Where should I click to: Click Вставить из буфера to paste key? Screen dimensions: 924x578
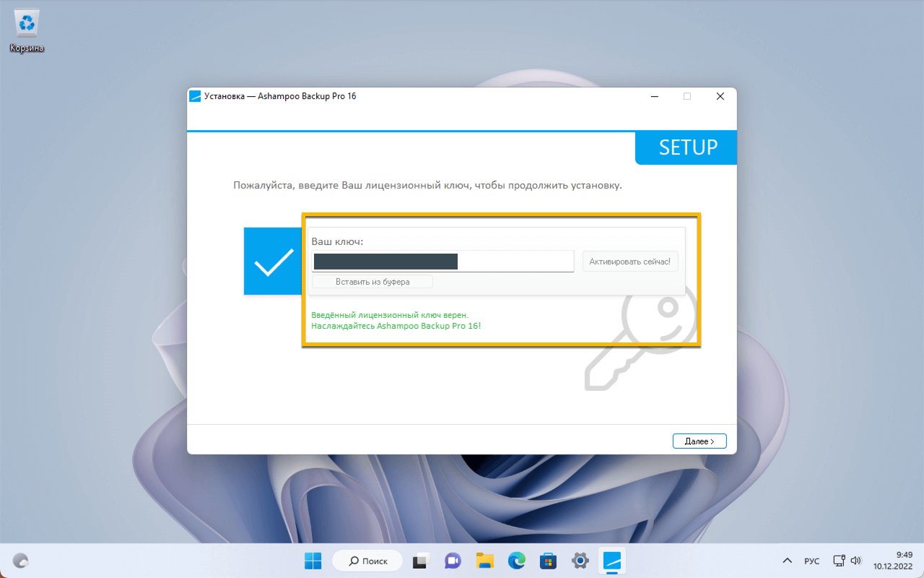(x=371, y=281)
